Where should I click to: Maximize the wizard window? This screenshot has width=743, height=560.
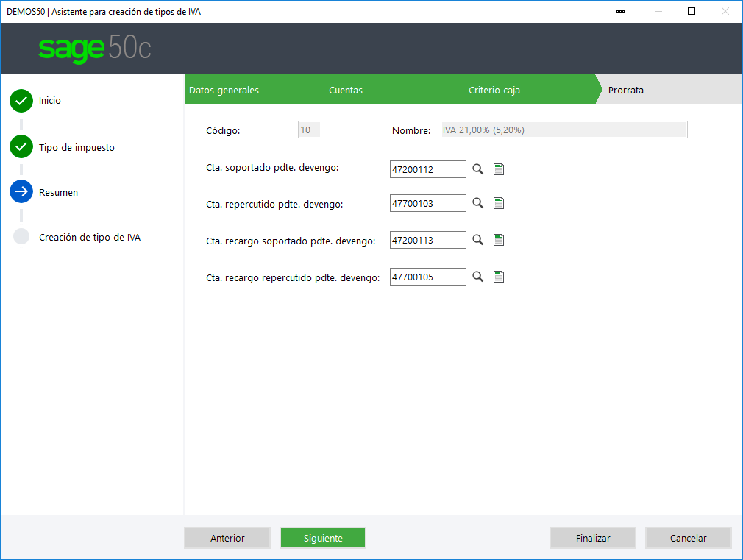pyautogui.click(x=692, y=11)
